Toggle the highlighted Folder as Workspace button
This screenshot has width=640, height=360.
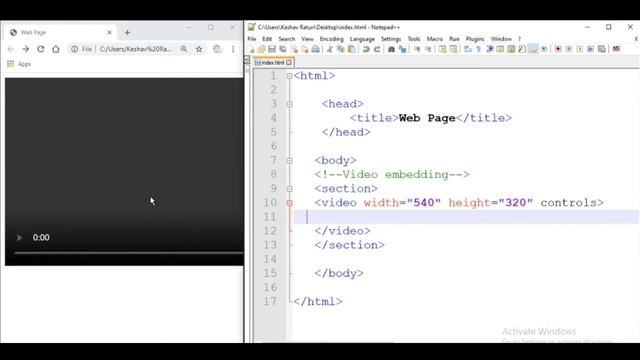point(533,49)
